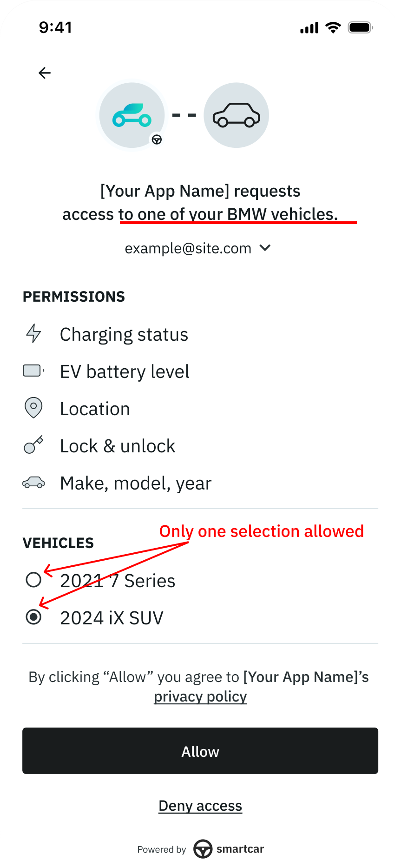The image size is (401, 868).
Task: Click the gray vehicle outline icon
Action: 236,115
